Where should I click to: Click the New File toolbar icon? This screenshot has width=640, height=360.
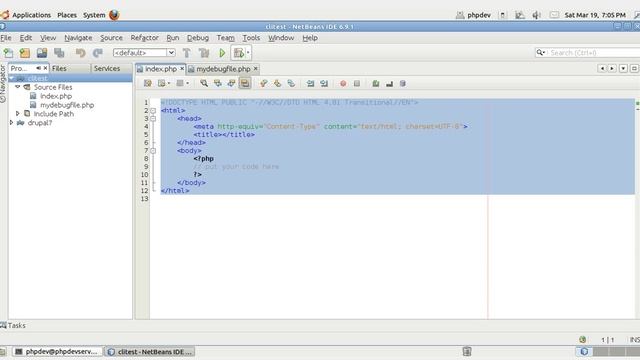[x=8, y=53]
